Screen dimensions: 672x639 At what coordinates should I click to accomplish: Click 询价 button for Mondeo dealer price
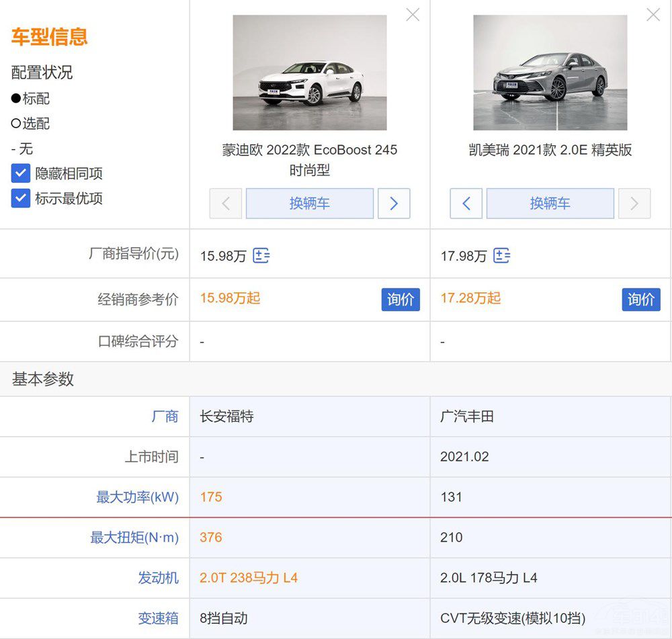point(401,300)
